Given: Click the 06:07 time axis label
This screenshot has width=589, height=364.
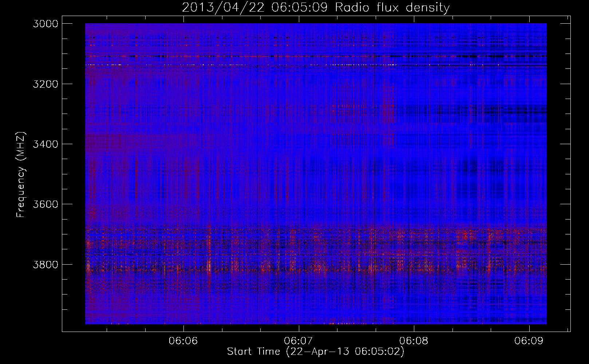Looking at the screenshot, I should (299, 341).
